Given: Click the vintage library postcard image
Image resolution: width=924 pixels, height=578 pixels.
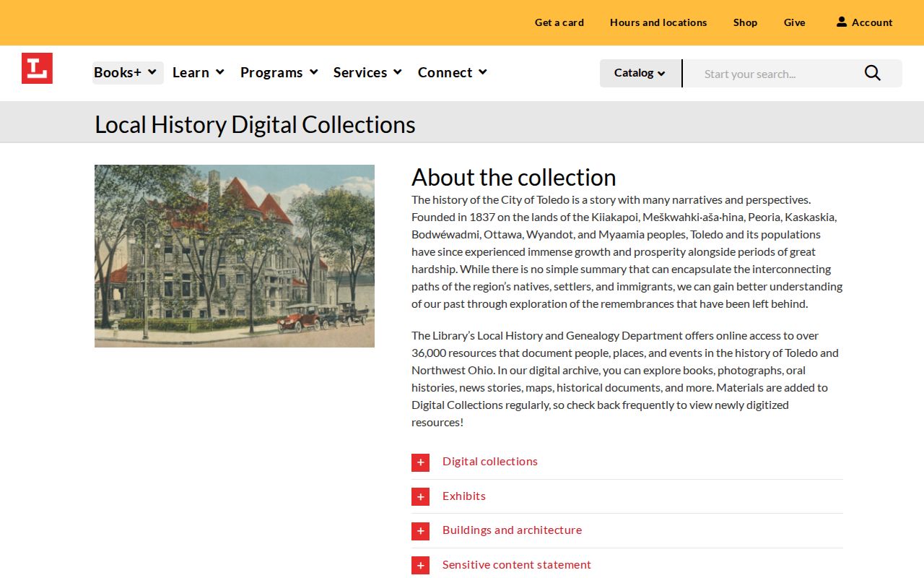Looking at the screenshot, I should 235,256.
